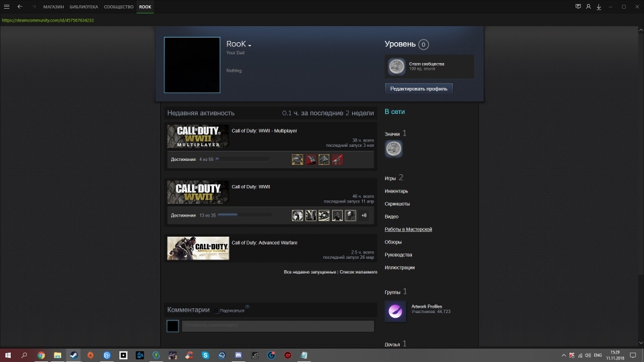Image resolution: width=644 pixels, height=362 pixels.
Task: Show hidden tray icons chevron
Action: [x=563, y=355]
